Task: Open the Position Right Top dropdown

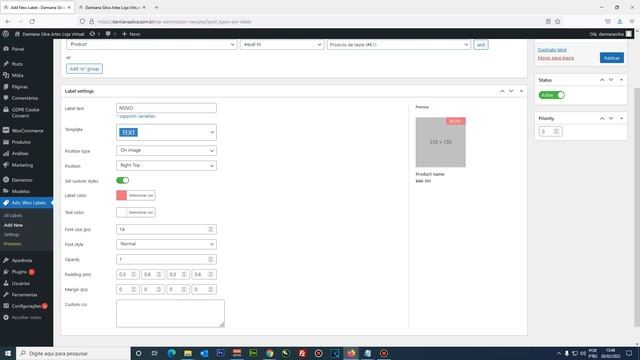Action: point(166,166)
